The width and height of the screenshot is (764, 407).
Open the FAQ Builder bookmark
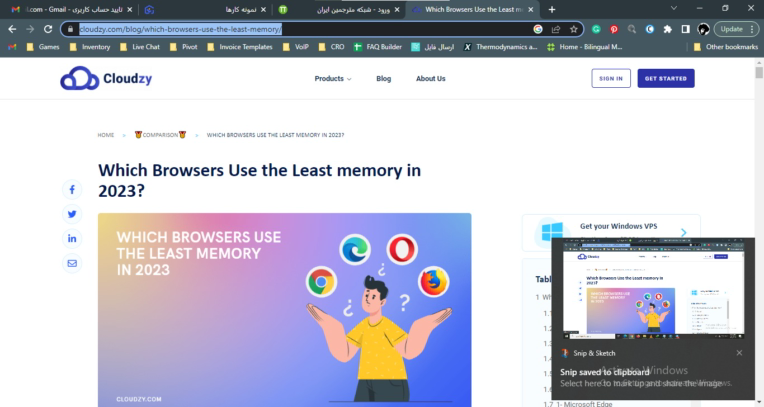point(378,47)
